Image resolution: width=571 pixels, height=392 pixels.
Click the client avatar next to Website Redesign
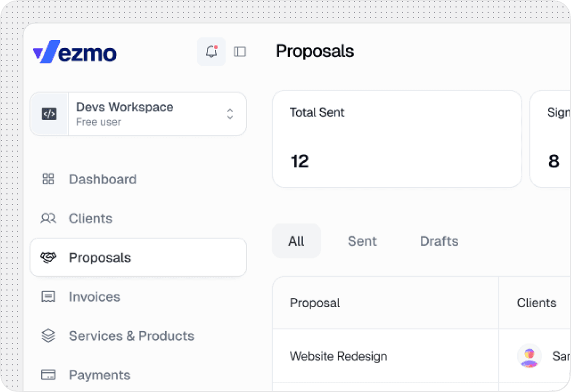(x=529, y=356)
